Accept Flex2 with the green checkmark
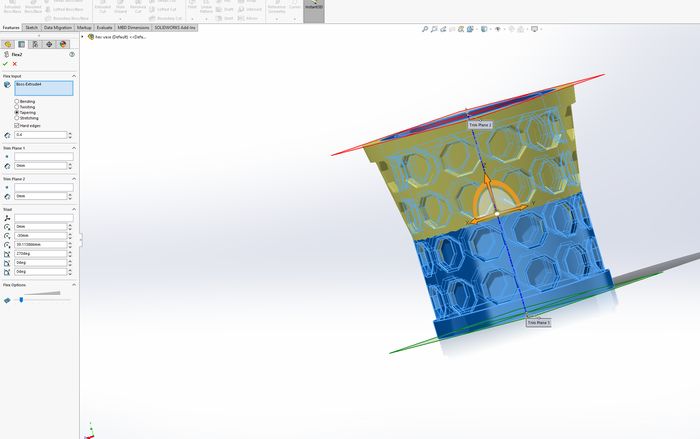Screen dimensions: 700x439 (5, 64)
